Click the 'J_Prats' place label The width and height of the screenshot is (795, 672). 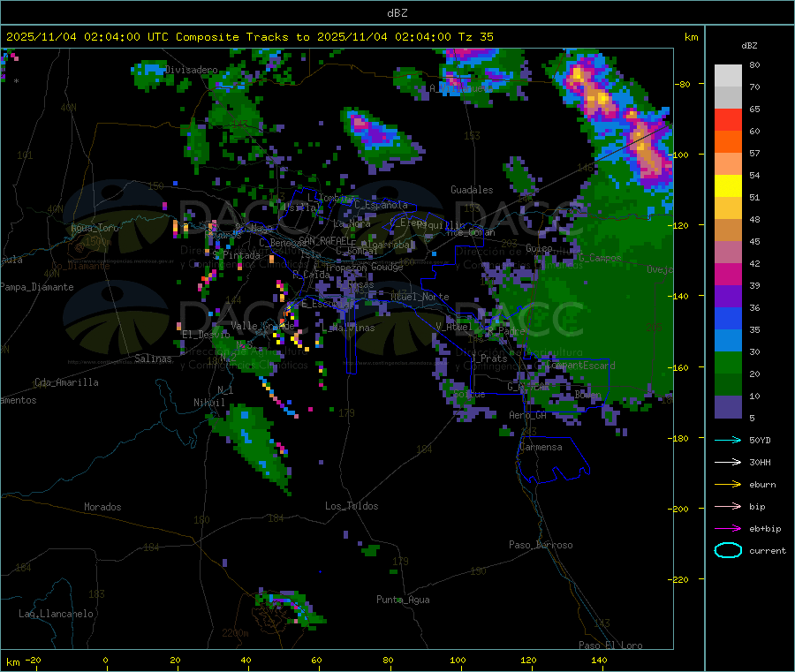pyautogui.click(x=488, y=359)
